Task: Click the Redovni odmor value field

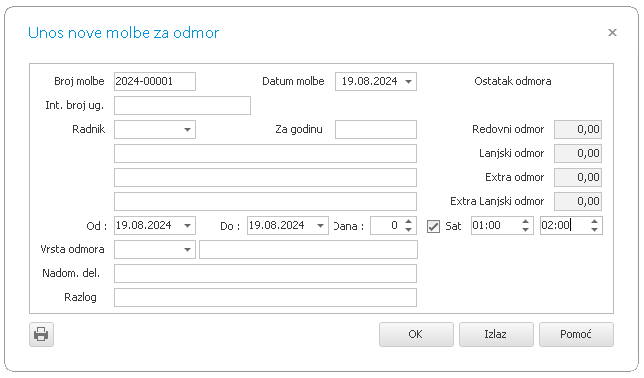Action: tap(577, 129)
